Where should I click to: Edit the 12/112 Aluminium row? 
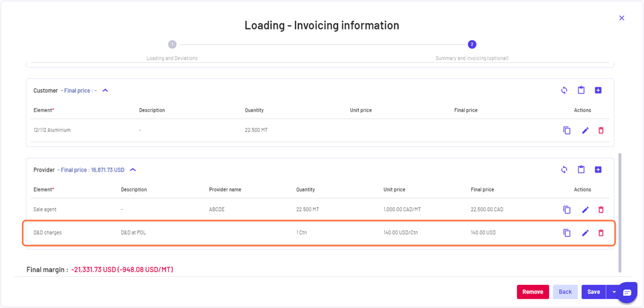586,130
